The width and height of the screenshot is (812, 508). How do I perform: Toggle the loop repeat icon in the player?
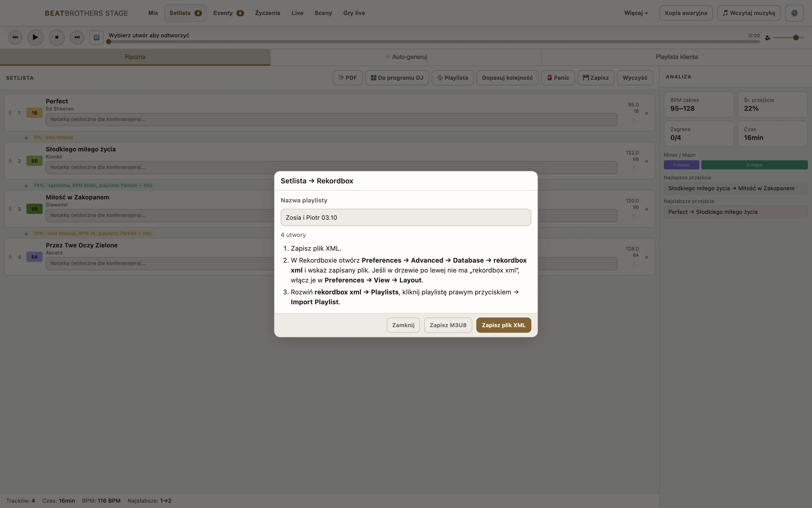click(96, 37)
